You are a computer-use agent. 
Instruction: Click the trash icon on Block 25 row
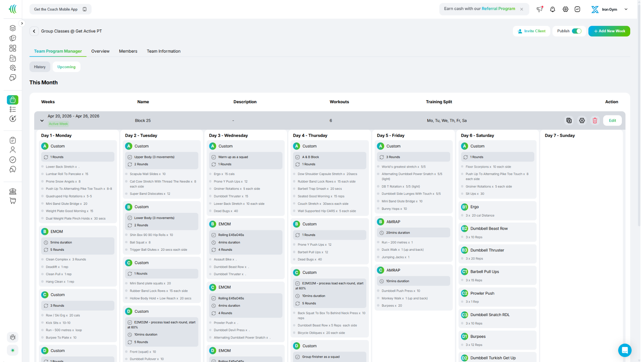(x=595, y=120)
